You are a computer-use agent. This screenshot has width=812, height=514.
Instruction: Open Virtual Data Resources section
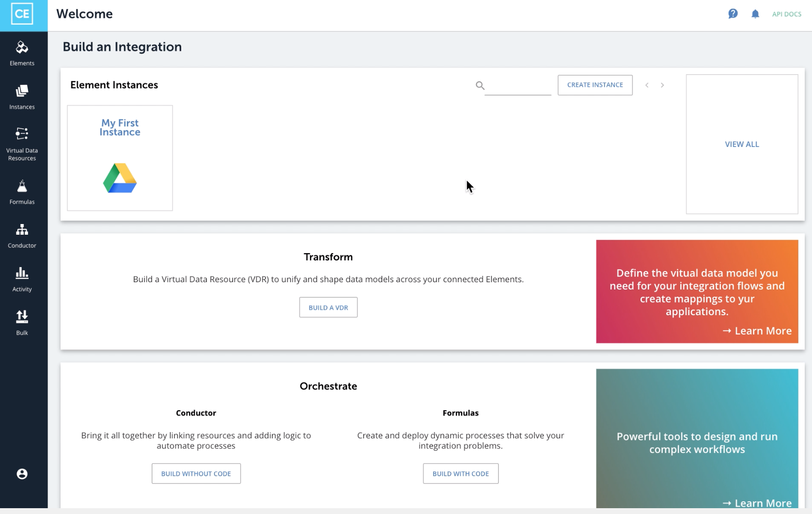click(22, 134)
